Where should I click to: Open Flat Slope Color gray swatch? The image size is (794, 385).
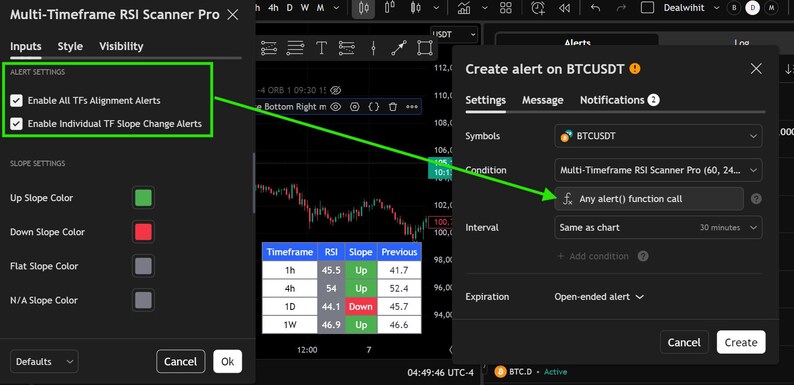pos(143,266)
